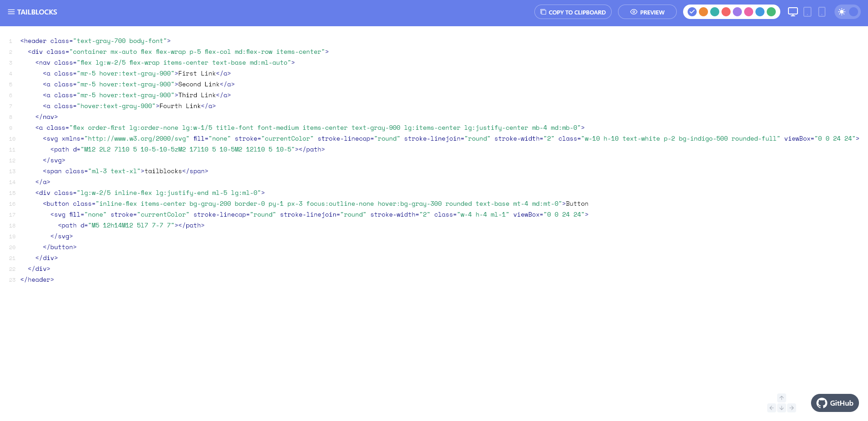
Task: Click the 'text-gray-700 body-font' class value
Action: (120, 41)
